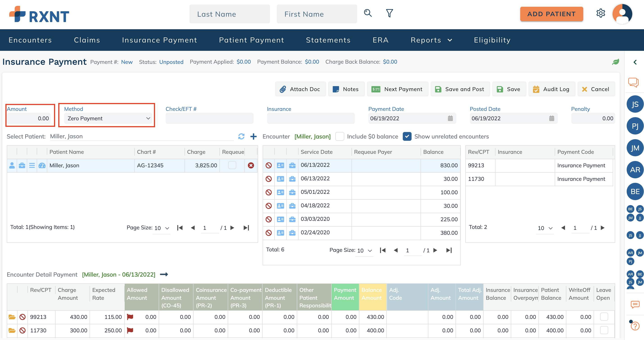
Task: Remove Miller, Jason with red X icon
Action: coord(251,165)
